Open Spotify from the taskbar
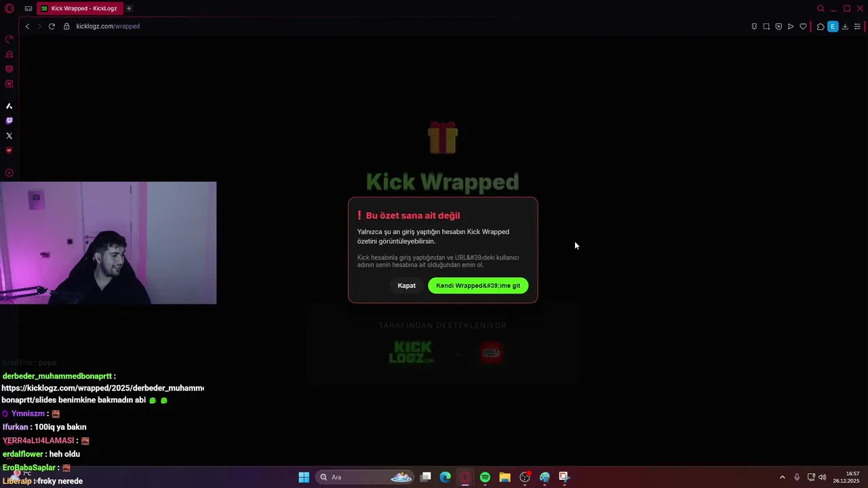Image resolution: width=868 pixels, height=488 pixels. (485, 477)
